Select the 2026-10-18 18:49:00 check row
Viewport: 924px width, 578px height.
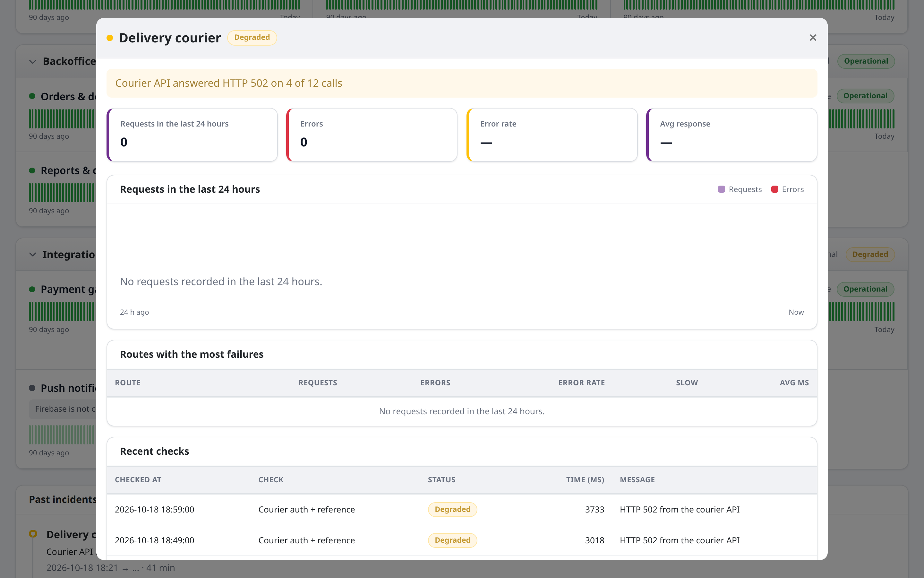pyautogui.click(x=462, y=540)
